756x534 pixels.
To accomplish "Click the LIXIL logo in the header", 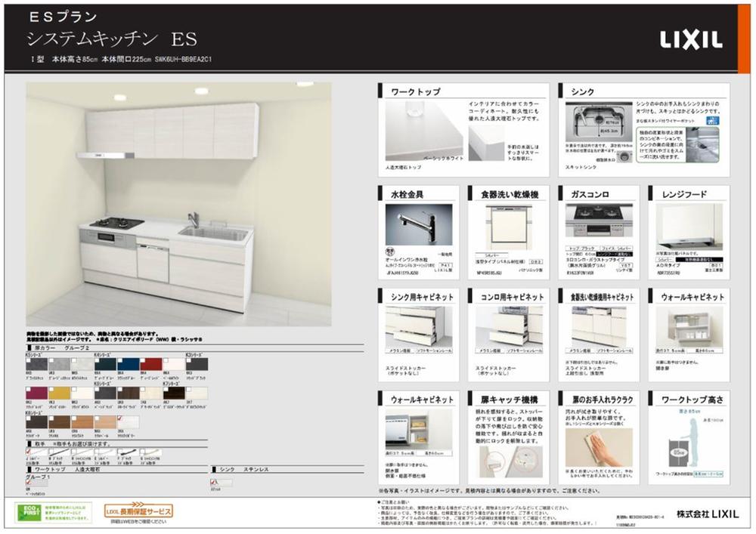I will point(691,39).
